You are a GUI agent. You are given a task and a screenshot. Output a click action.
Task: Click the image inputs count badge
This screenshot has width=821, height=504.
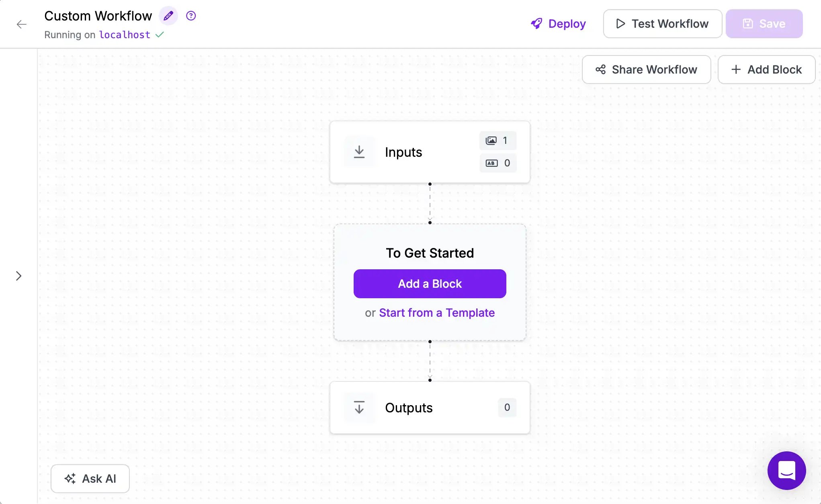[498, 140]
